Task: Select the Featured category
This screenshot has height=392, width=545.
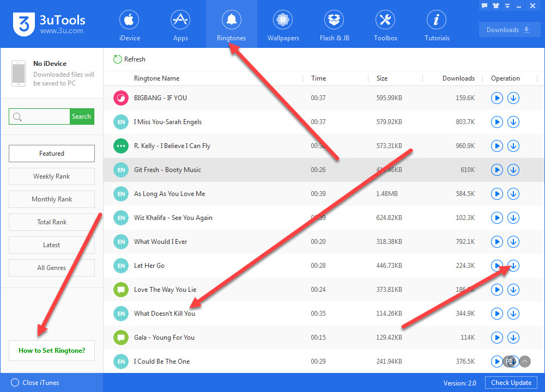Action: point(51,154)
